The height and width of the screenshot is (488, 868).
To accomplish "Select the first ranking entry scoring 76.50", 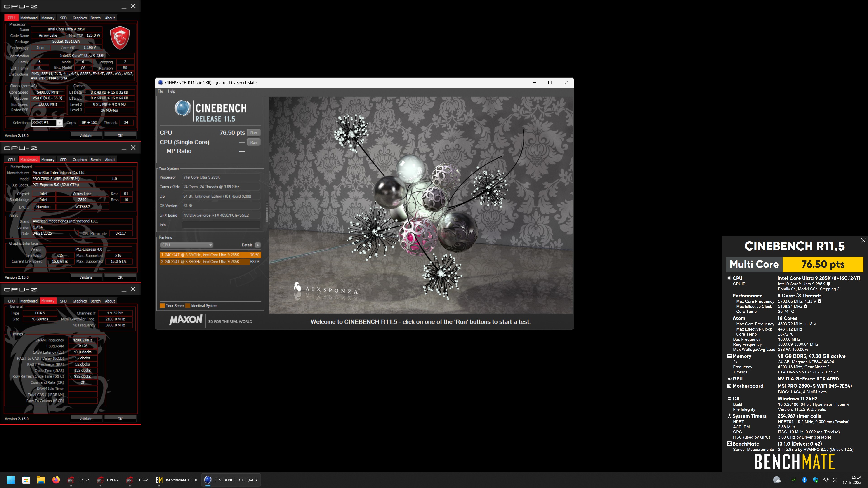I will tap(210, 255).
